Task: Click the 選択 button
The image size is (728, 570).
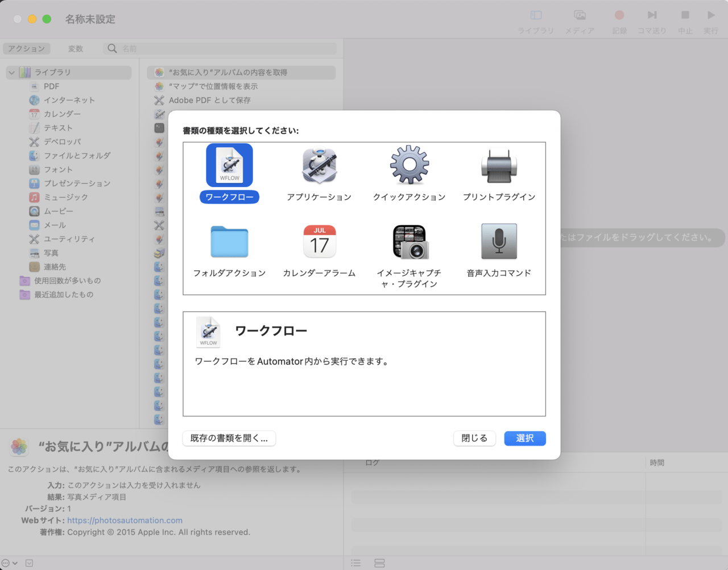Action: click(x=525, y=438)
